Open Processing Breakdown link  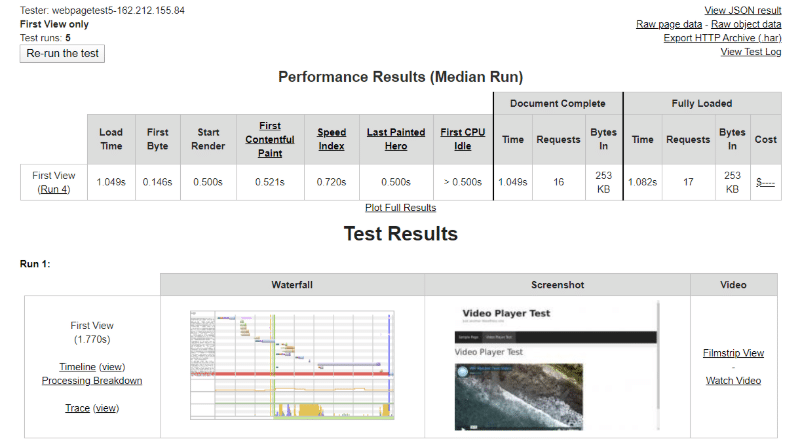pyautogui.click(x=92, y=380)
